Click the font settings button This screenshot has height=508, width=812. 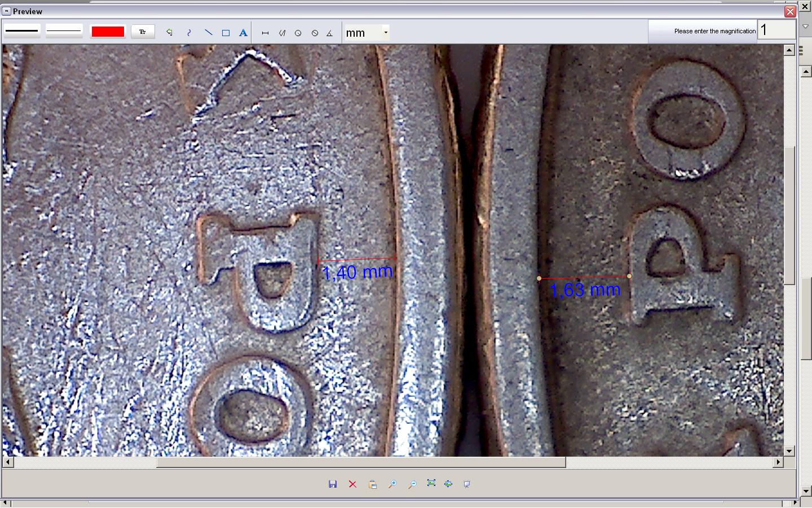point(143,32)
